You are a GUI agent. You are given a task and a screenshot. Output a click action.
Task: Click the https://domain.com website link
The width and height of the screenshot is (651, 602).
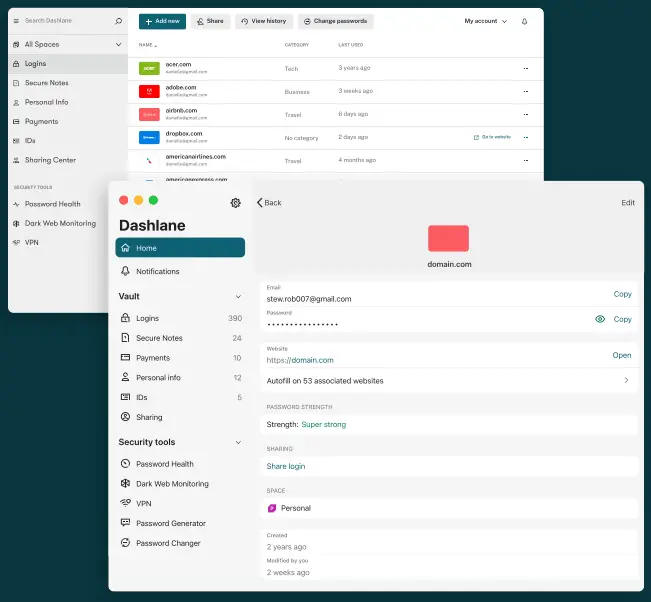point(300,360)
